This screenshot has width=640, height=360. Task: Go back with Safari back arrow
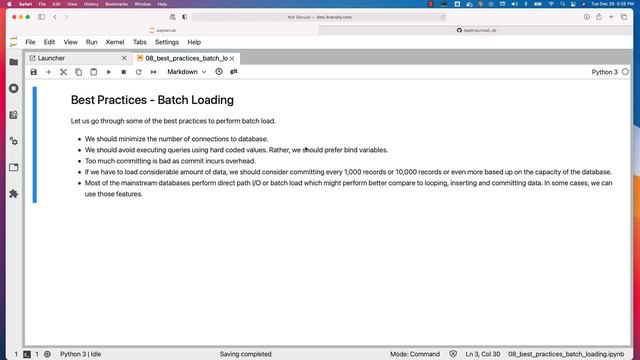click(55, 17)
